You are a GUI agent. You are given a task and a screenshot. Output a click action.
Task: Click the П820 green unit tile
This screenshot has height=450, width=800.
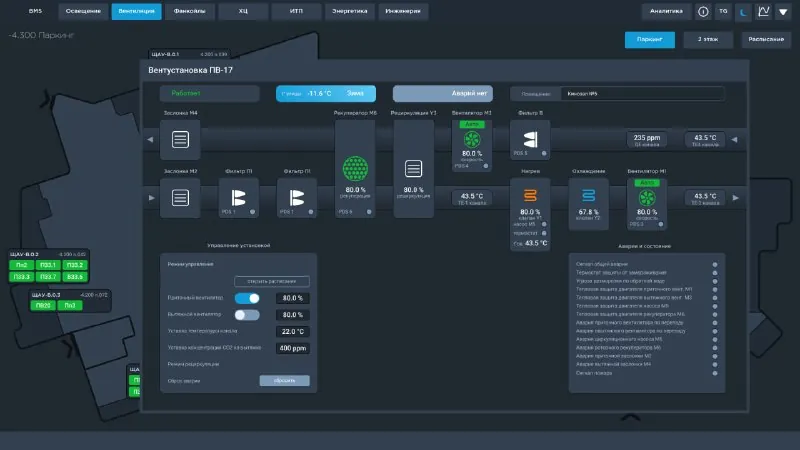coord(43,306)
